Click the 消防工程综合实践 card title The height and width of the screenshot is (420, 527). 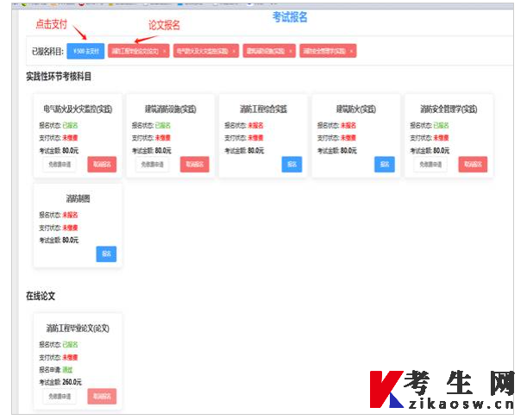pos(263,109)
